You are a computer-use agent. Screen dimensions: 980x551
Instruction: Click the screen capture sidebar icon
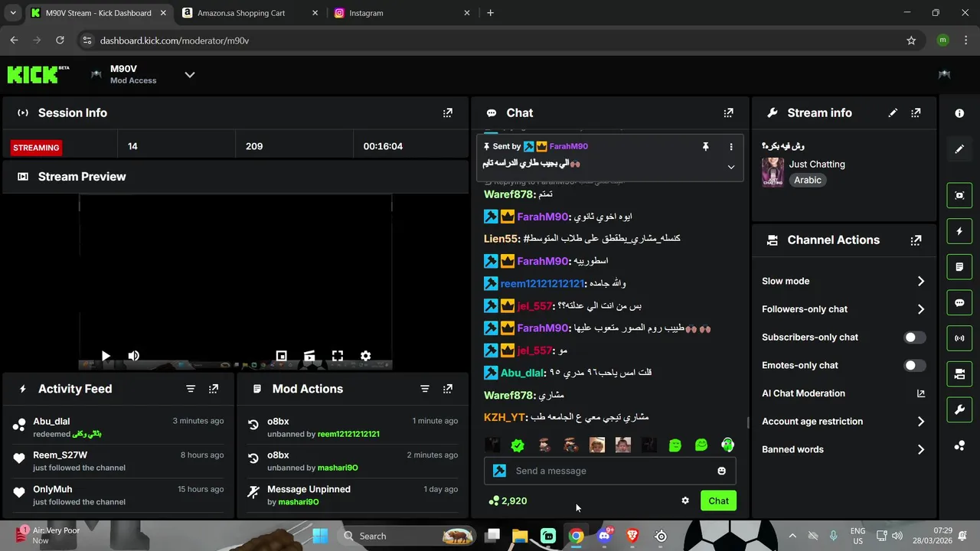tap(959, 195)
